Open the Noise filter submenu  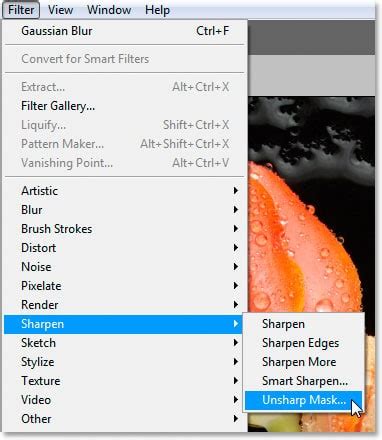[125, 267]
